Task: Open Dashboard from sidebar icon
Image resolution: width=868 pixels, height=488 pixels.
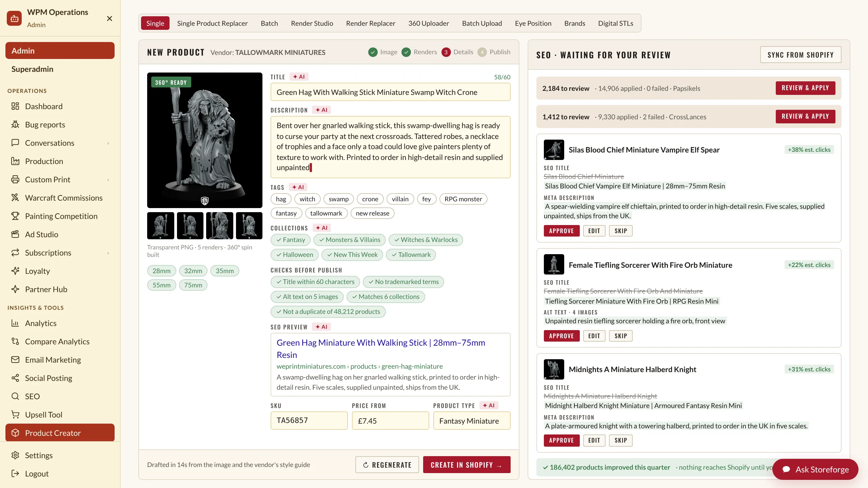Action: tap(15, 106)
